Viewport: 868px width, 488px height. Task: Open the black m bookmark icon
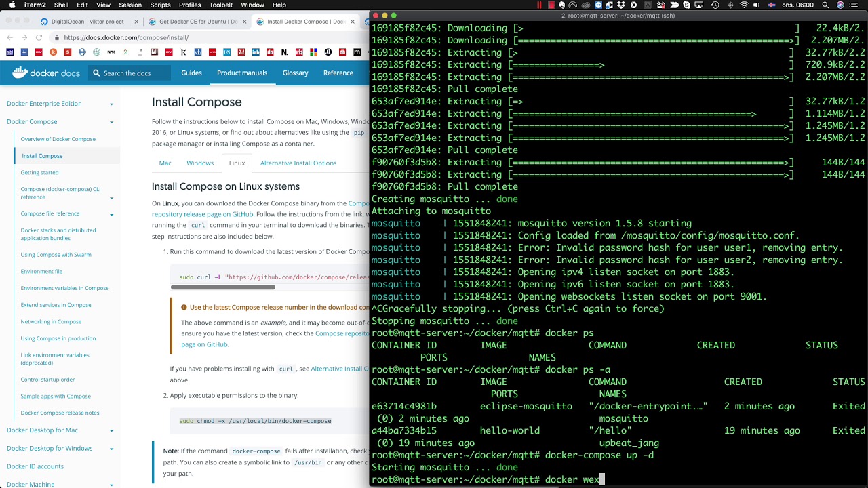point(357,52)
